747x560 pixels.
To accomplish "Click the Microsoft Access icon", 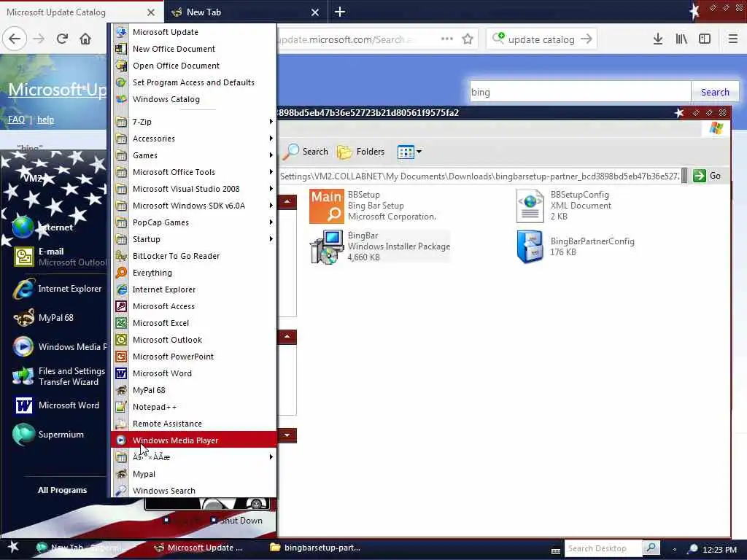I will click(x=122, y=306).
